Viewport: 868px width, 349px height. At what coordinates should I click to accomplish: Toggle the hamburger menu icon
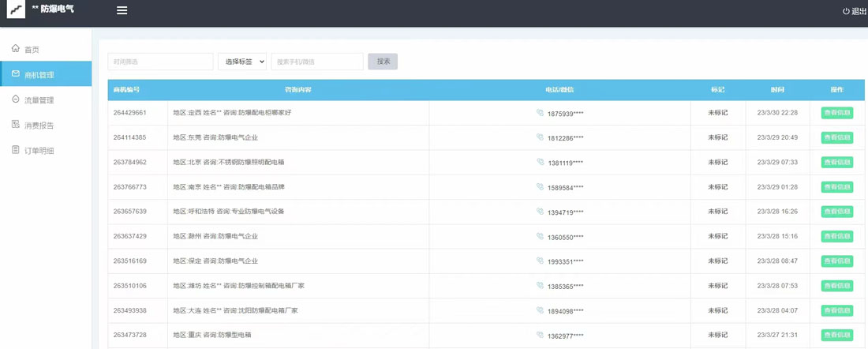tap(122, 10)
